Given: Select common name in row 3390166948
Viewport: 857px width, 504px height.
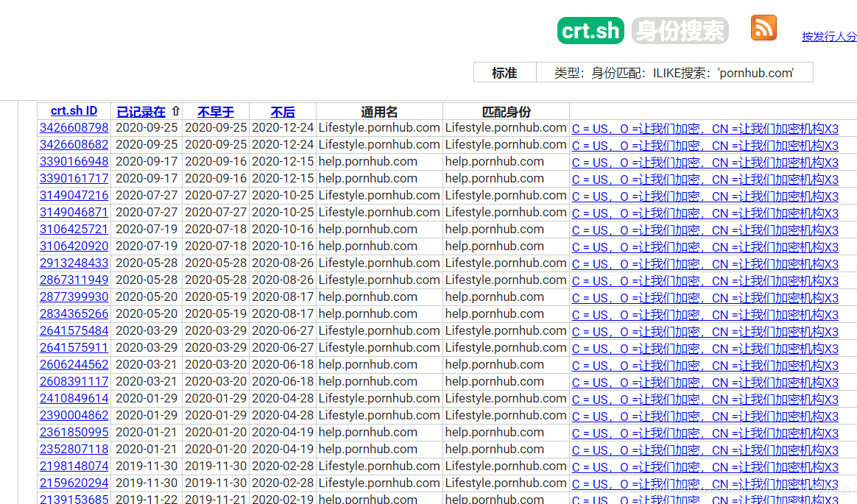Looking at the screenshot, I should coord(368,162).
